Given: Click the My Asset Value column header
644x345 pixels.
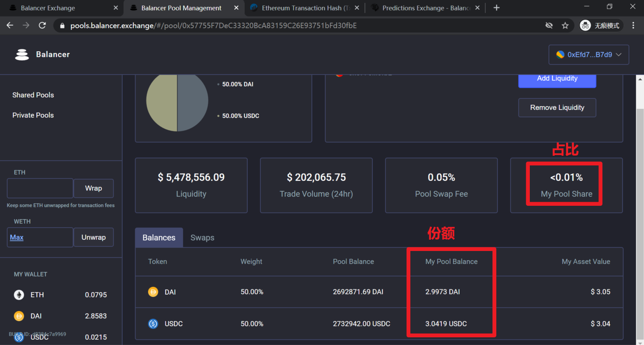Looking at the screenshot, I should click(586, 261).
